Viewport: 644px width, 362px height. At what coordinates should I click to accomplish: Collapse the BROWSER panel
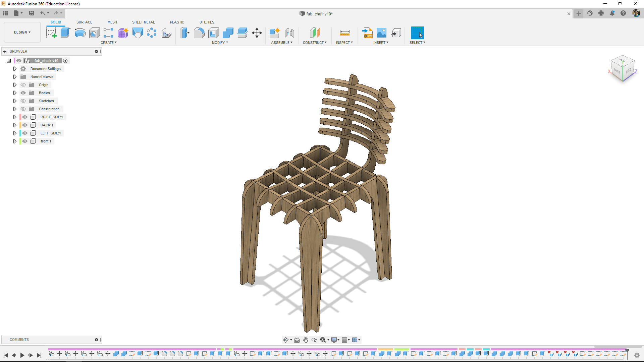pyautogui.click(x=5, y=51)
